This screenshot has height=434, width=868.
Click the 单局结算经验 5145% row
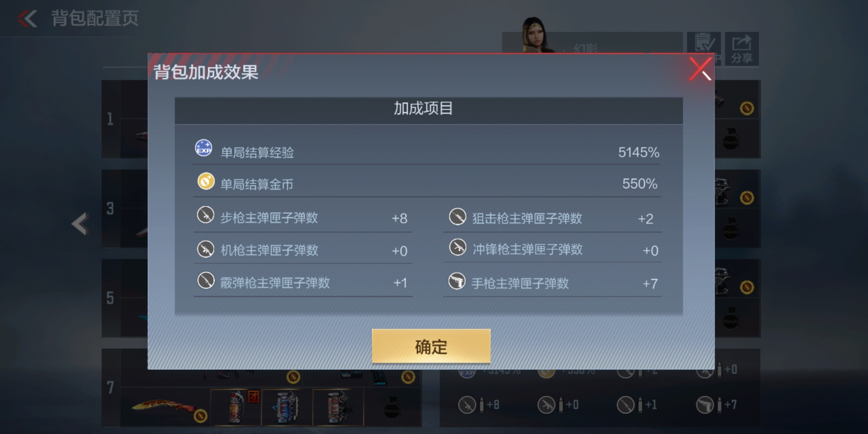[x=426, y=151]
